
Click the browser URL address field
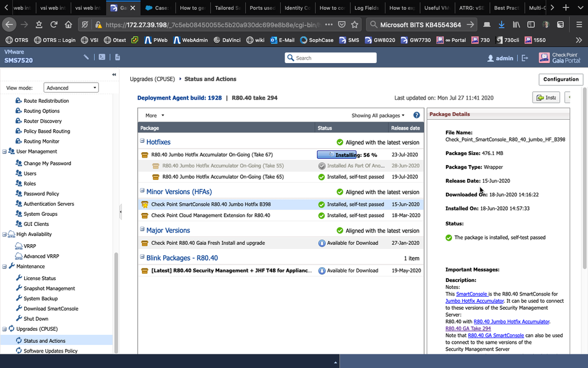[212, 24]
